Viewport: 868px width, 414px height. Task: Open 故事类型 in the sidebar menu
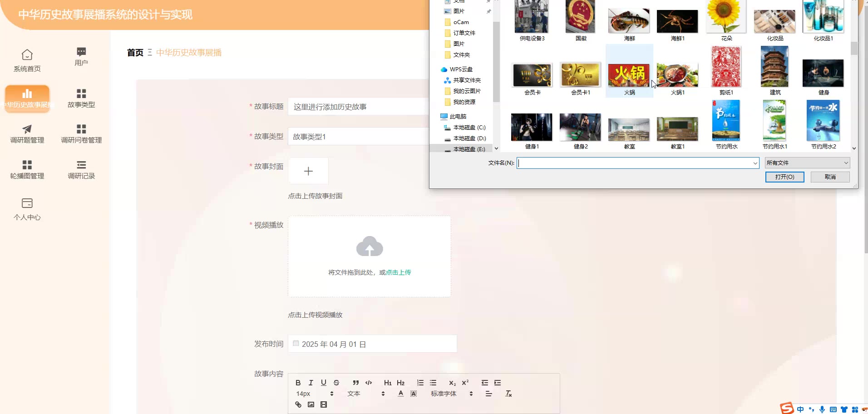point(81,98)
